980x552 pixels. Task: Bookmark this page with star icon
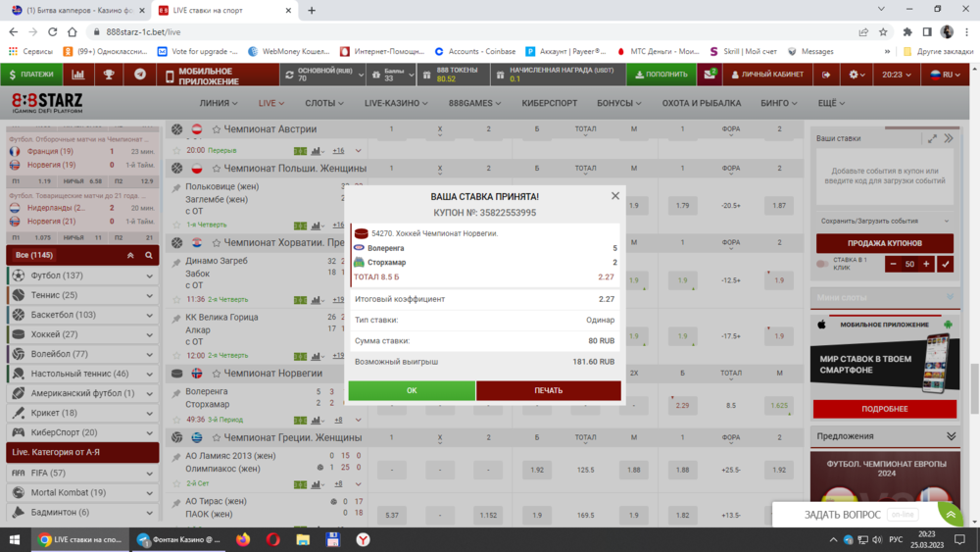coord(883,32)
